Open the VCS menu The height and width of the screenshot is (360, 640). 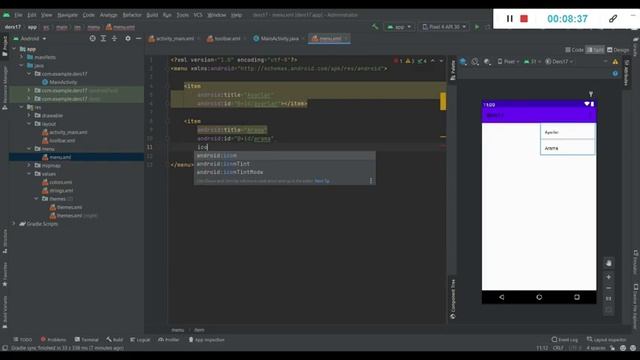tap(198, 15)
